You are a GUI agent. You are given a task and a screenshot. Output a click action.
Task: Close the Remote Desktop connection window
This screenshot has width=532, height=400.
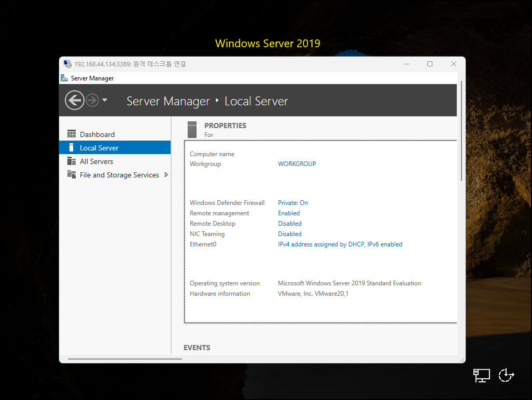point(454,64)
